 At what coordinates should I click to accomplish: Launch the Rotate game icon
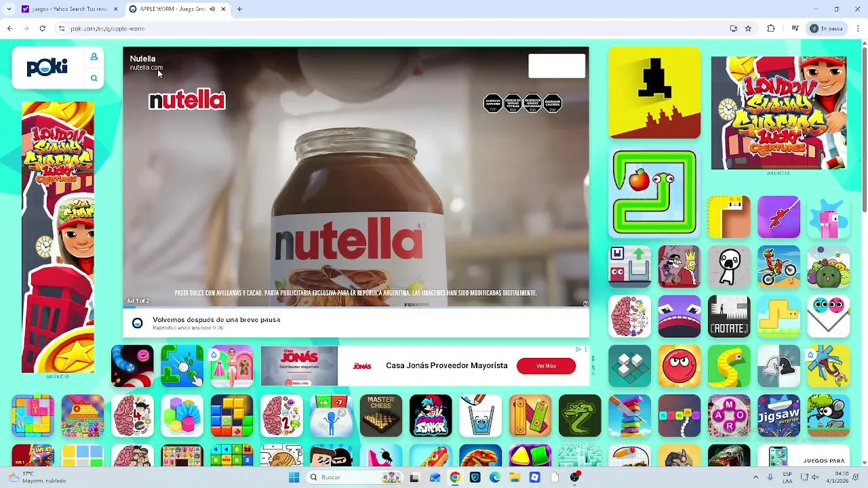point(729,317)
